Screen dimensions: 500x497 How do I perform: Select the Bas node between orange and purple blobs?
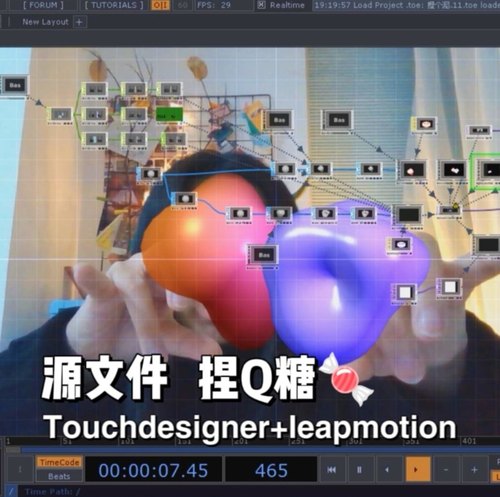(263, 256)
